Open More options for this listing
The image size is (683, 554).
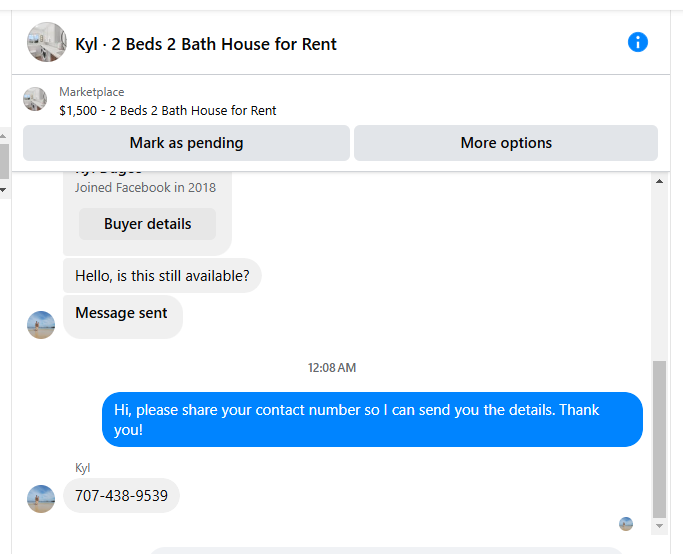[506, 143]
